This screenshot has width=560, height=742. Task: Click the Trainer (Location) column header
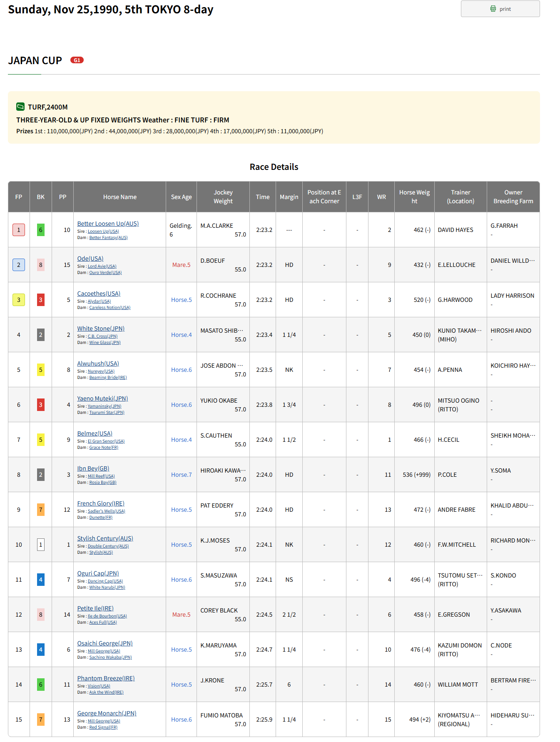[460, 197]
